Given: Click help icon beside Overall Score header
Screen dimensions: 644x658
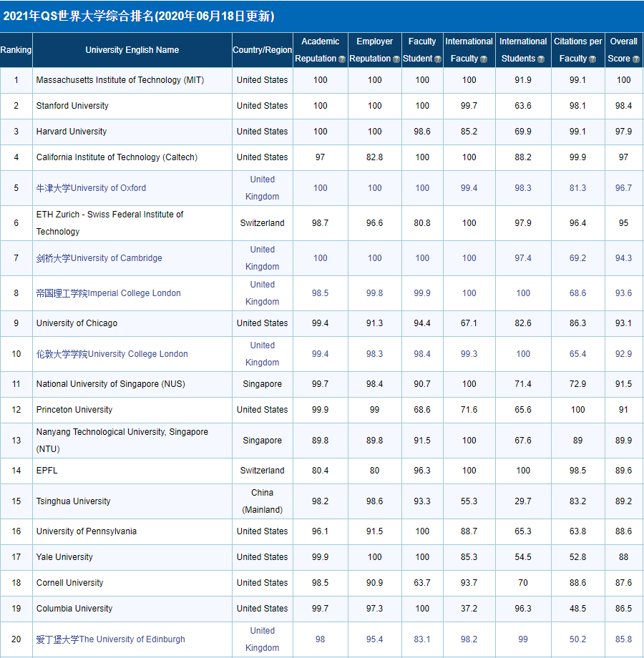Looking at the screenshot, I should (x=636, y=59).
